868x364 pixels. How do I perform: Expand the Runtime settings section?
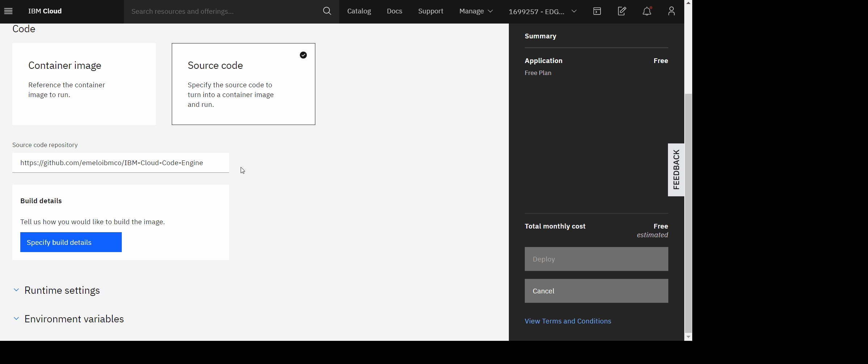[57, 290]
